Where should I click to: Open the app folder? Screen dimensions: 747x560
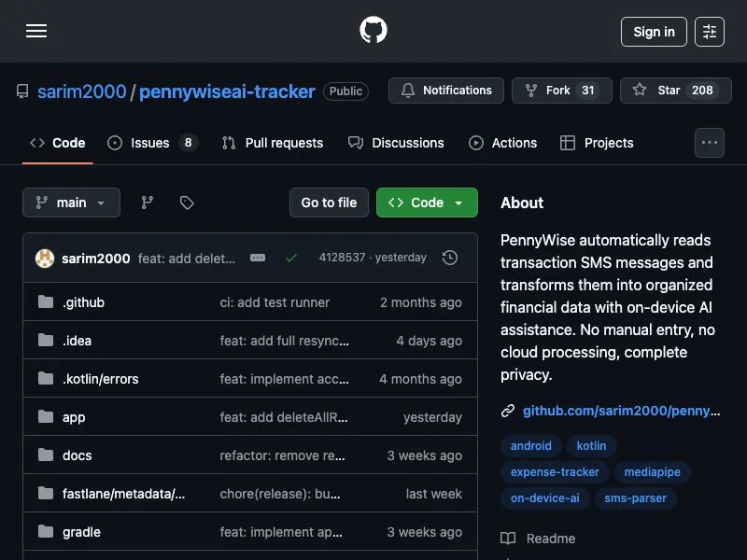coord(74,417)
